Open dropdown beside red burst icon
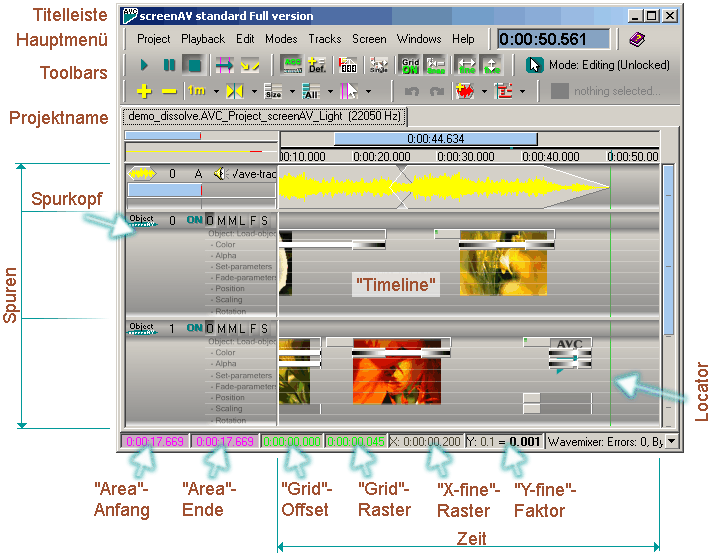 [484, 91]
